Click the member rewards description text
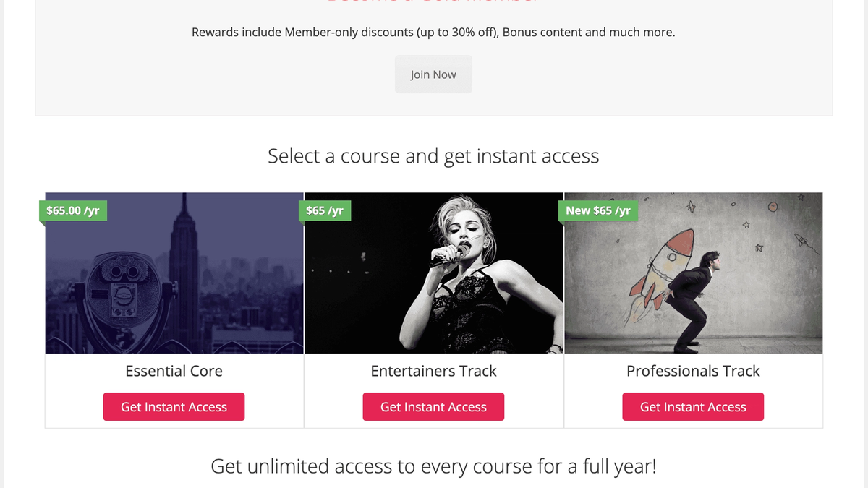Image resolution: width=868 pixels, height=488 pixels. pyautogui.click(x=433, y=32)
